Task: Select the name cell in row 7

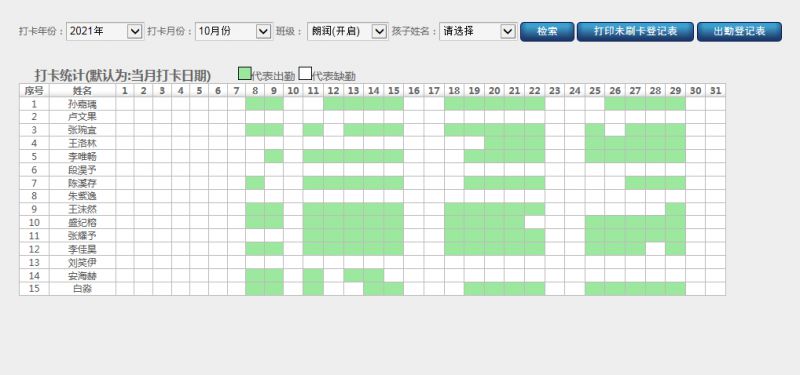Action: [x=82, y=183]
